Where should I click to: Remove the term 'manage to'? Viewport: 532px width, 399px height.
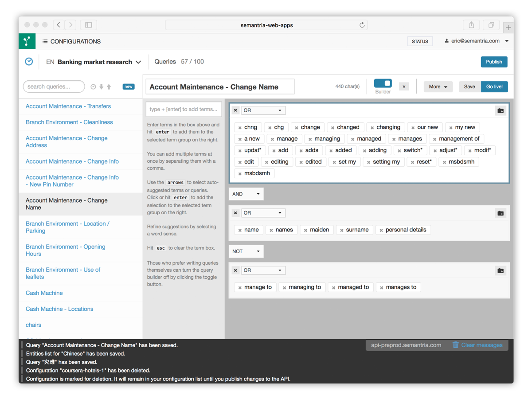(x=240, y=288)
